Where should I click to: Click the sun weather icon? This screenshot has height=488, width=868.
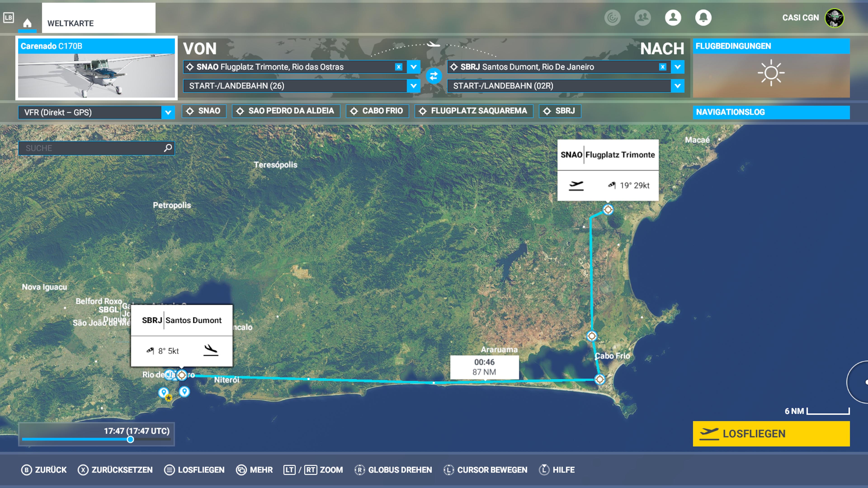click(x=771, y=73)
